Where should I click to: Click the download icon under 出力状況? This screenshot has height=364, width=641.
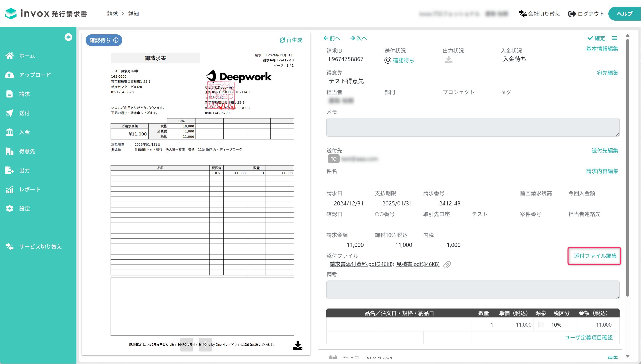pos(448,60)
